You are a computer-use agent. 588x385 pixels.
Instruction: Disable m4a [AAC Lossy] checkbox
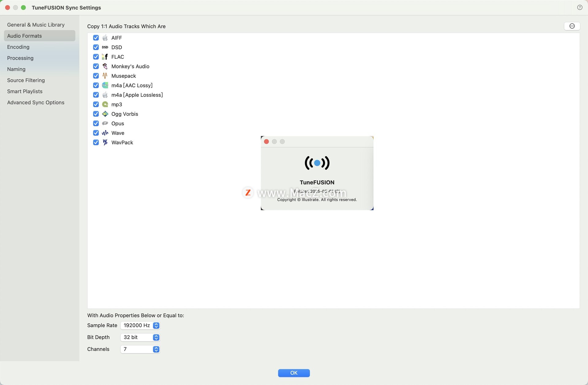click(96, 85)
